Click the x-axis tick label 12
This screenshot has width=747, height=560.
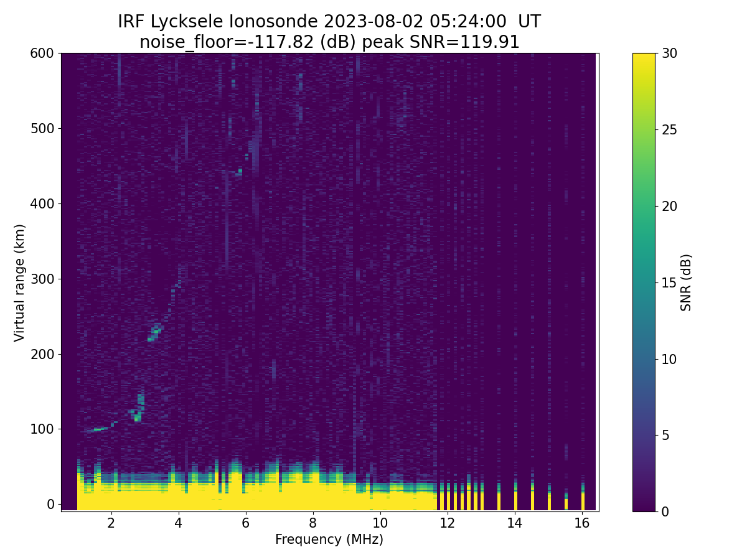(x=447, y=523)
